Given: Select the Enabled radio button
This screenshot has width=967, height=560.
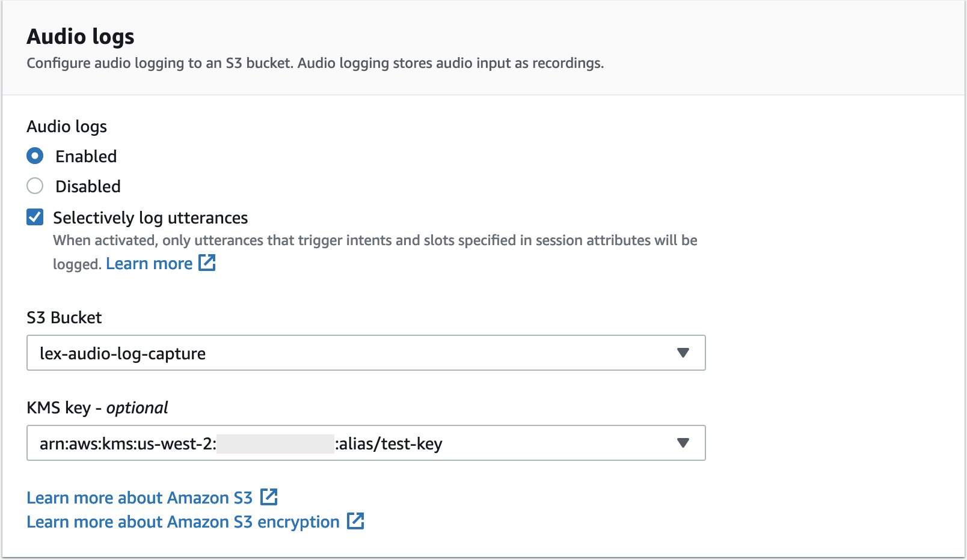Looking at the screenshot, I should click(x=35, y=156).
